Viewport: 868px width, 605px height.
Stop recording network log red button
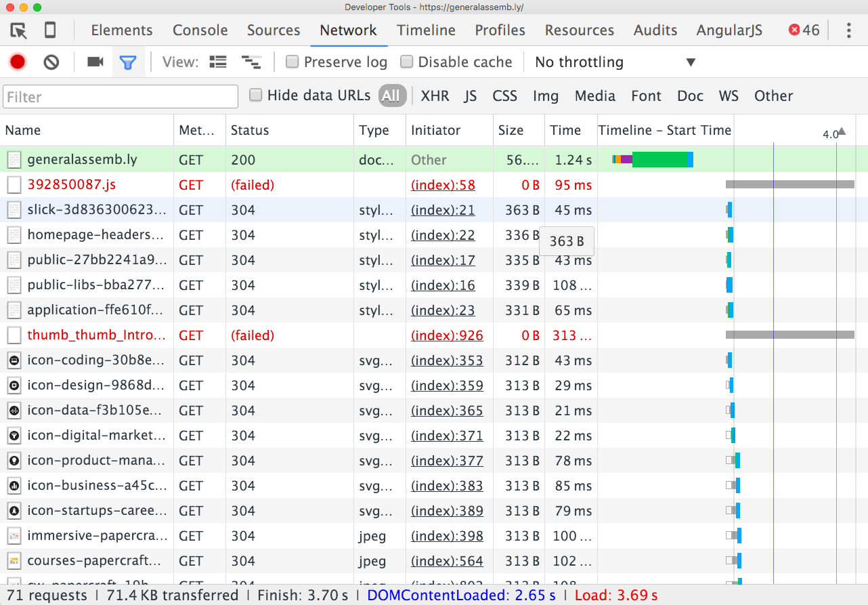point(18,62)
